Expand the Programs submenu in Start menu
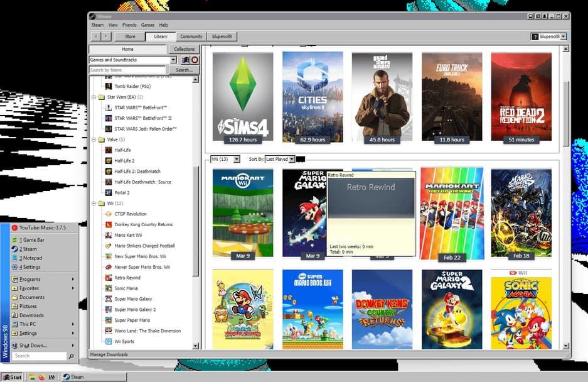 pos(45,279)
